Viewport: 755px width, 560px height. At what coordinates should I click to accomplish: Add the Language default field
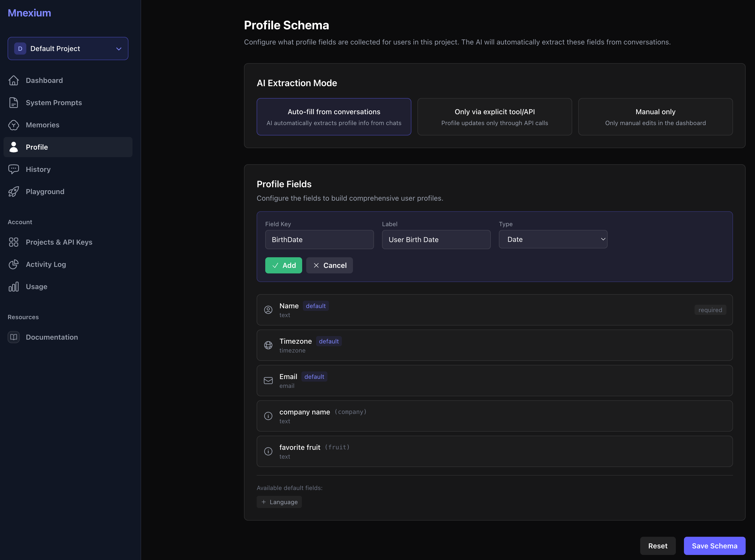point(279,502)
